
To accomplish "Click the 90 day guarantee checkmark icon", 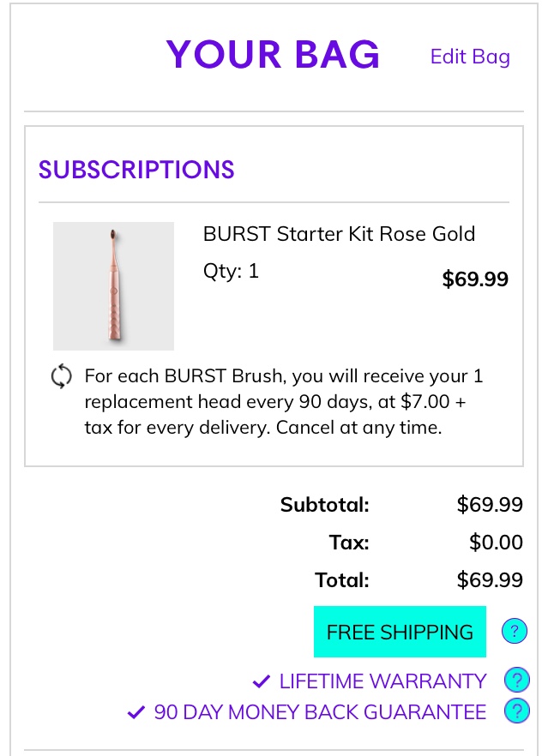I will tap(136, 712).
